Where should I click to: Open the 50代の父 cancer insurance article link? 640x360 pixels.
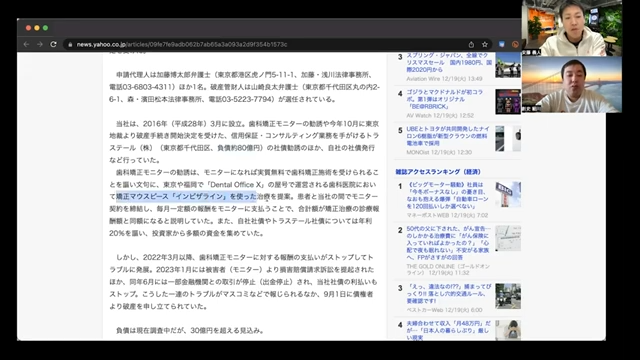coord(448,243)
